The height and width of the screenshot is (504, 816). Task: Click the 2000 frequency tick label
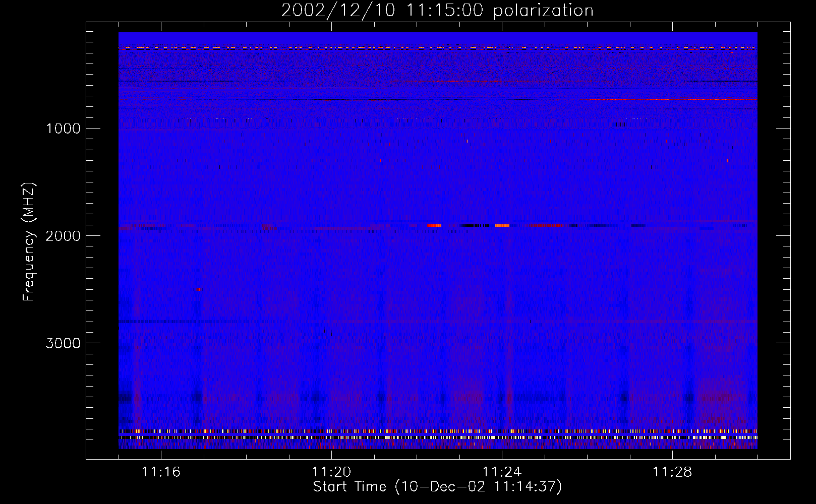[x=63, y=236]
